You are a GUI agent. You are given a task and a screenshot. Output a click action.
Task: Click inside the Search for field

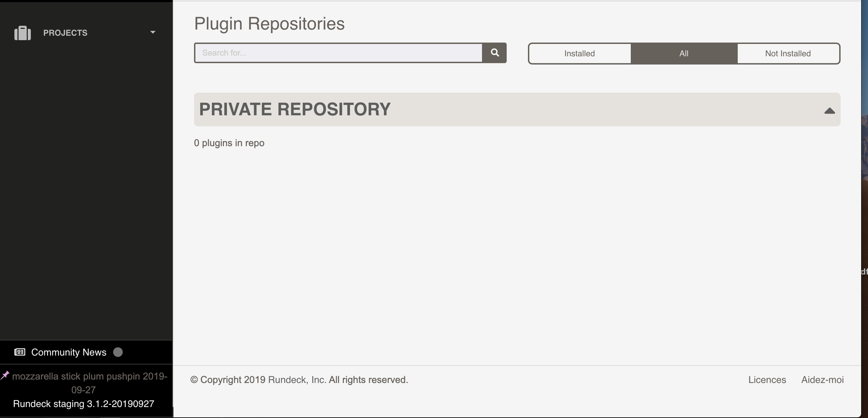pos(337,53)
